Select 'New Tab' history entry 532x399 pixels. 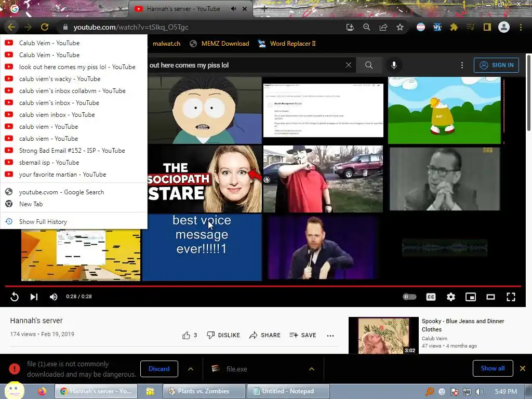[x=74, y=204]
